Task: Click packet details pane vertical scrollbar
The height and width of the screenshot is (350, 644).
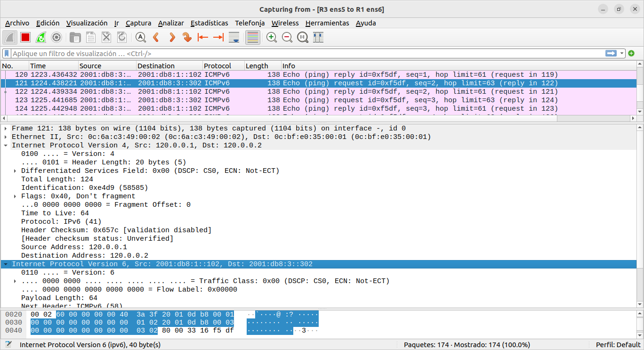Action: point(639,216)
